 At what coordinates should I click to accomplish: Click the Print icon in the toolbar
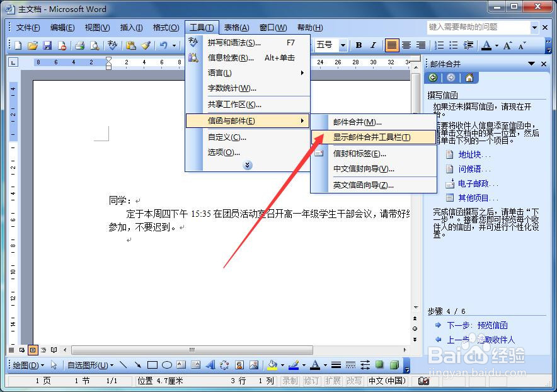coord(79,45)
